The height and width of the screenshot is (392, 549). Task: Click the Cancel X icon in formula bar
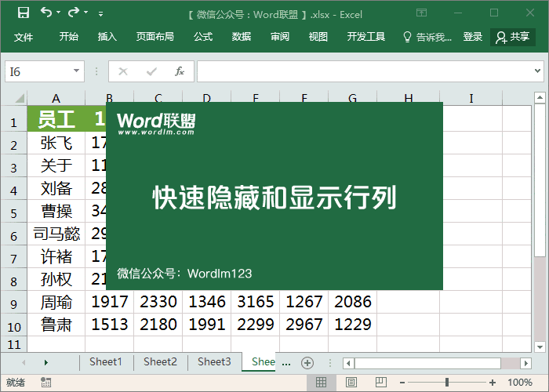click(x=123, y=71)
